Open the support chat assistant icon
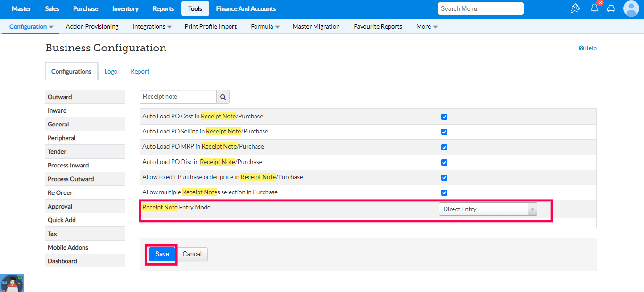Image resolution: width=644 pixels, height=292 pixels. tap(12, 283)
